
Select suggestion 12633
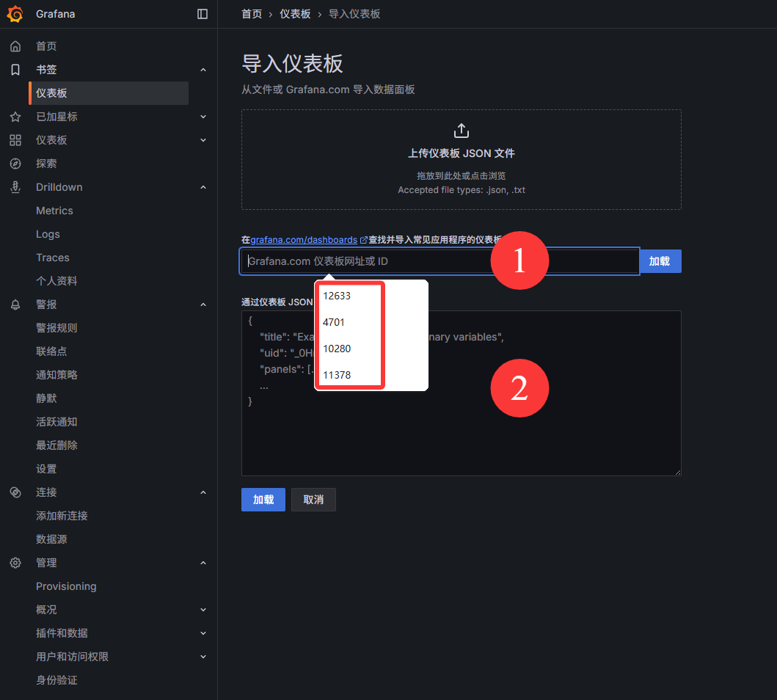pyautogui.click(x=337, y=296)
